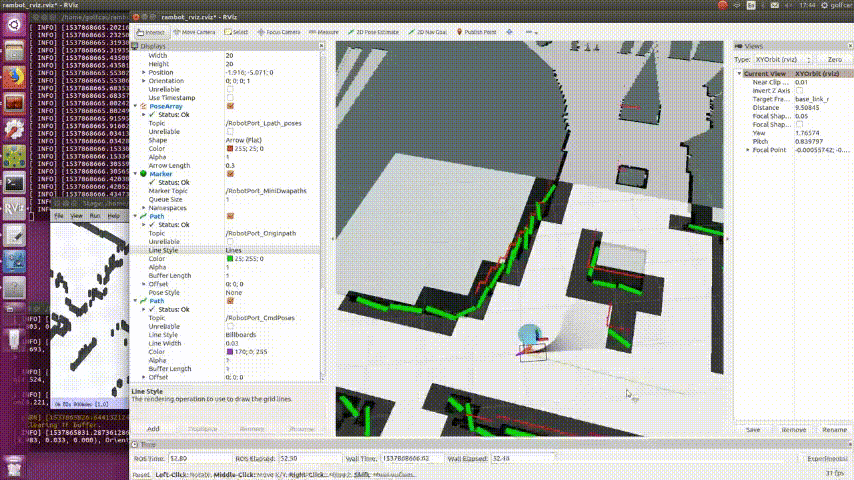Image resolution: width=854 pixels, height=480 pixels.
Task: Open the View menu in Stage window
Action: 76,215
